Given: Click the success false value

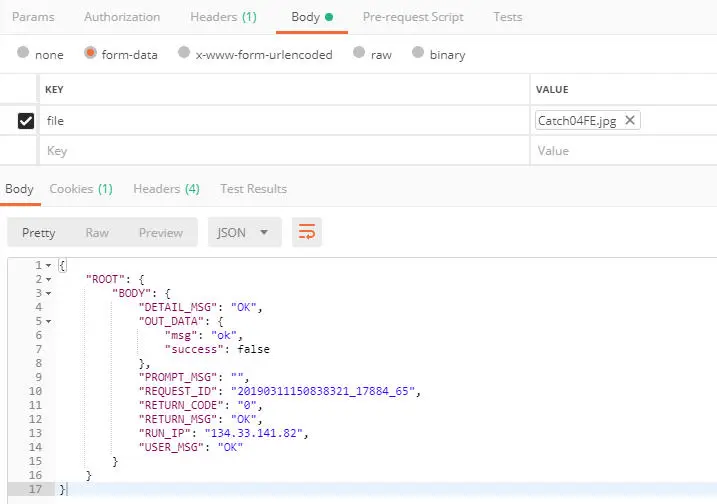Looking at the screenshot, I should (x=253, y=349).
